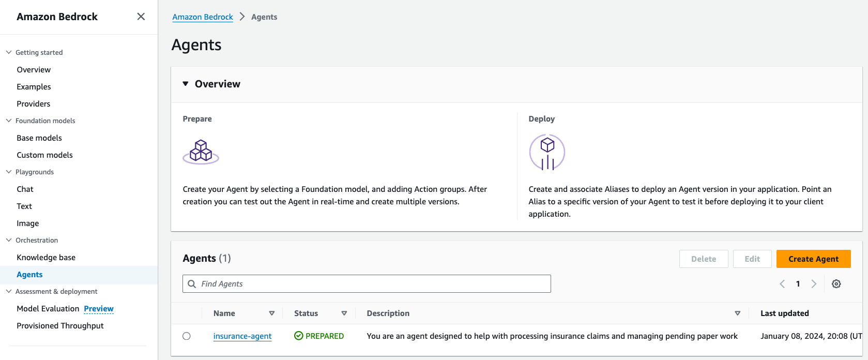This screenshot has height=360, width=868.
Task: Open Text playground
Action: tap(24, 206)
